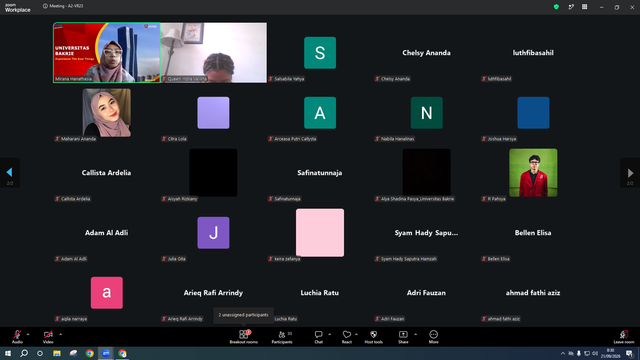Image resolution: width=640 pixels, height=360 pixels.
Task: Select the Chelsy Ananda participant tile
Action: click(427, 53)
